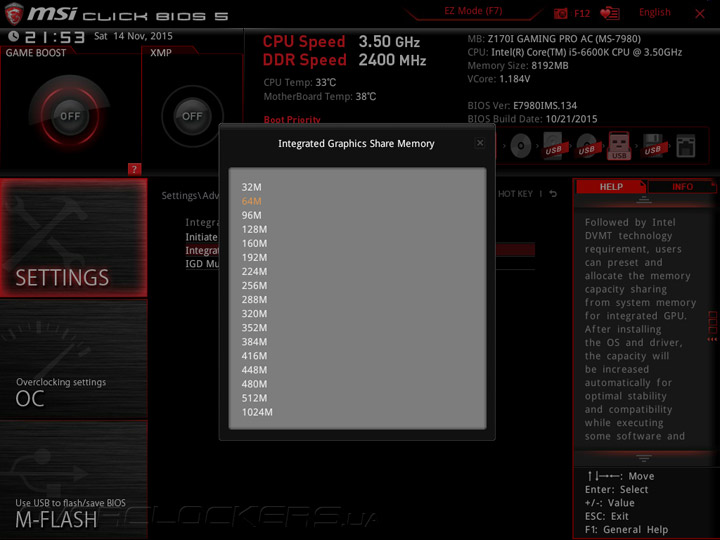720x540 pixels.
Task: Select the USB hard drive boot icon
Action: pyautogui.click(x=554, y=146)
